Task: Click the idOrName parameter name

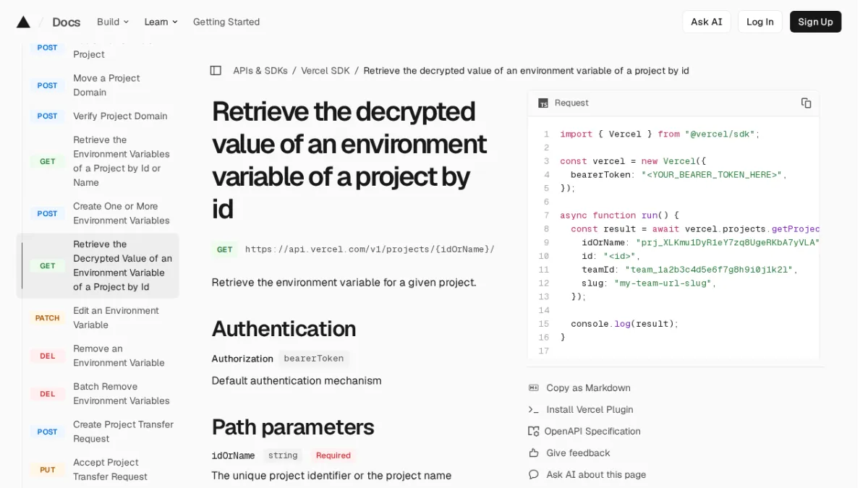Action: click(233, 455)
